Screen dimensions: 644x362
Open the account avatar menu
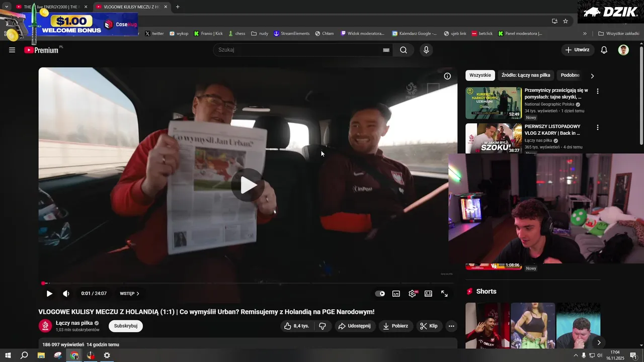[x=623, y=50]
